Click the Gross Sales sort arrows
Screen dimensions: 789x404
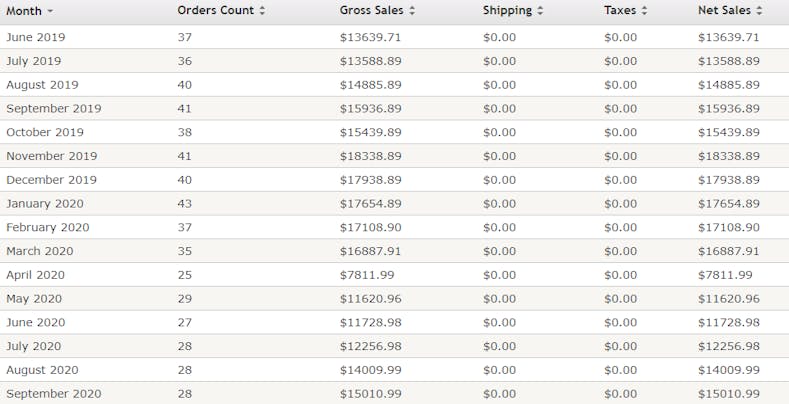412,11
